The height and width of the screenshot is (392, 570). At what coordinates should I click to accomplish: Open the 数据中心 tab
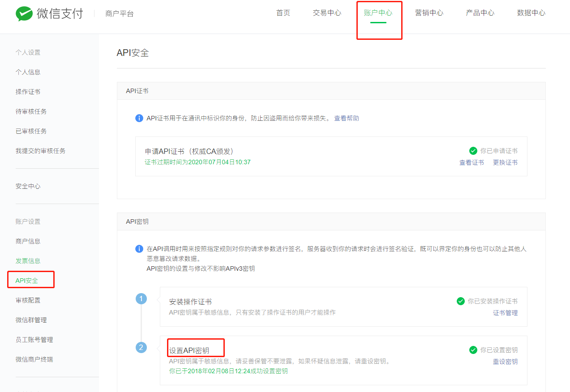point(531,13)
